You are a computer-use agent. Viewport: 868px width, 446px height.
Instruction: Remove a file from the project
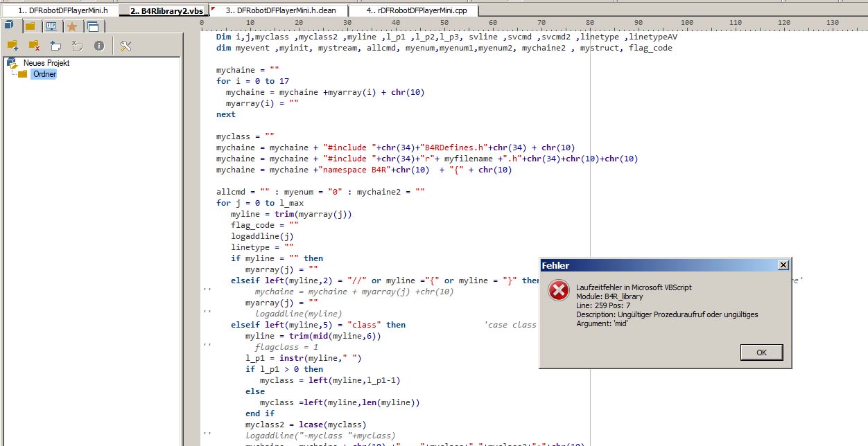tap(76, 45)
